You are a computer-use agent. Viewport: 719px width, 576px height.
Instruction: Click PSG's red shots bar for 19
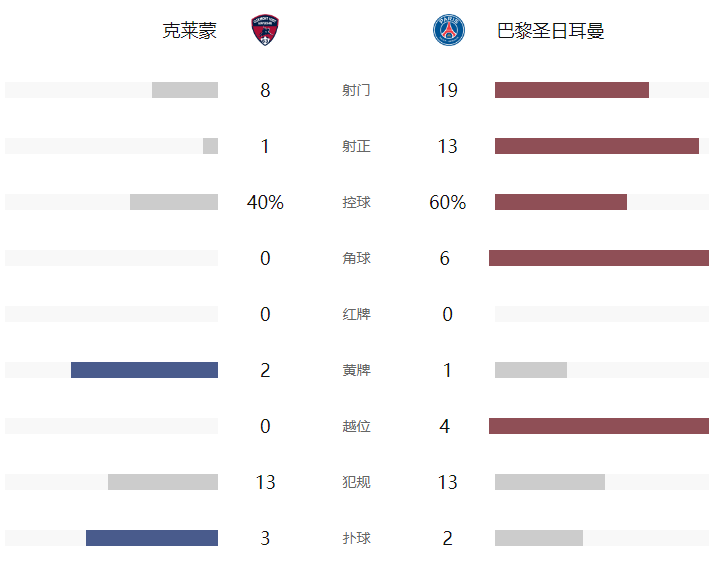(x=572, y=90)
